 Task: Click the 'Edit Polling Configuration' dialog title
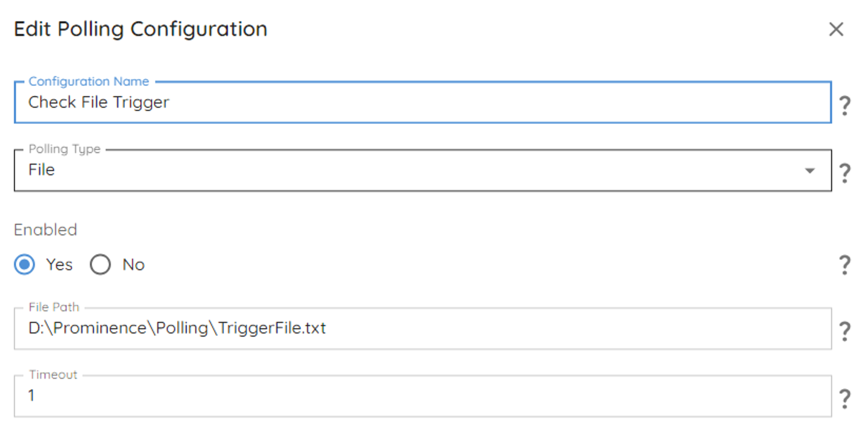141,29
